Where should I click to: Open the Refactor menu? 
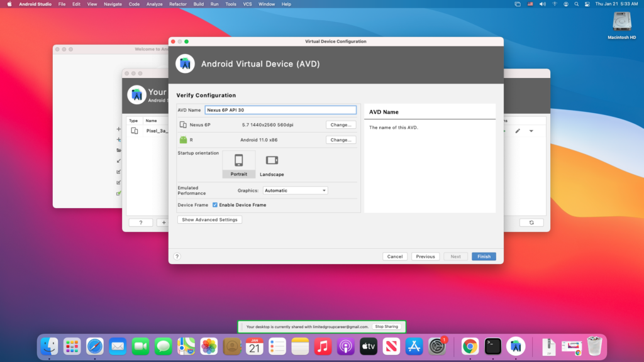click(178, 4)
